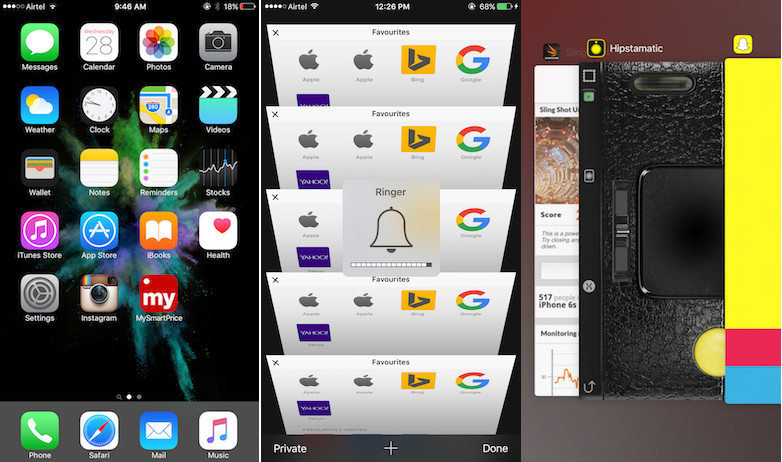Screen dimensions: 782x462
Task: Launch the Health app
Action: pyautogui.click(x=218, y=231)
